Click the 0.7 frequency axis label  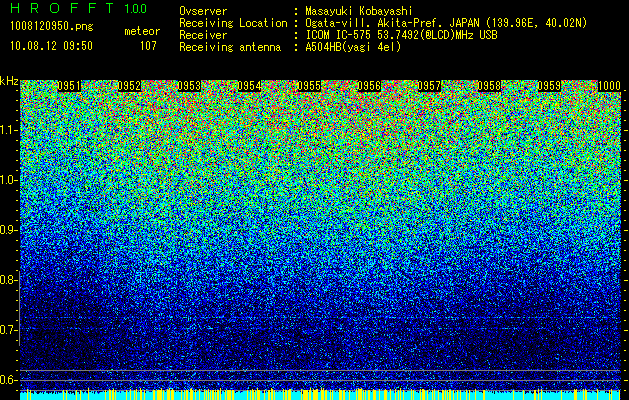(x=8, y=330)
